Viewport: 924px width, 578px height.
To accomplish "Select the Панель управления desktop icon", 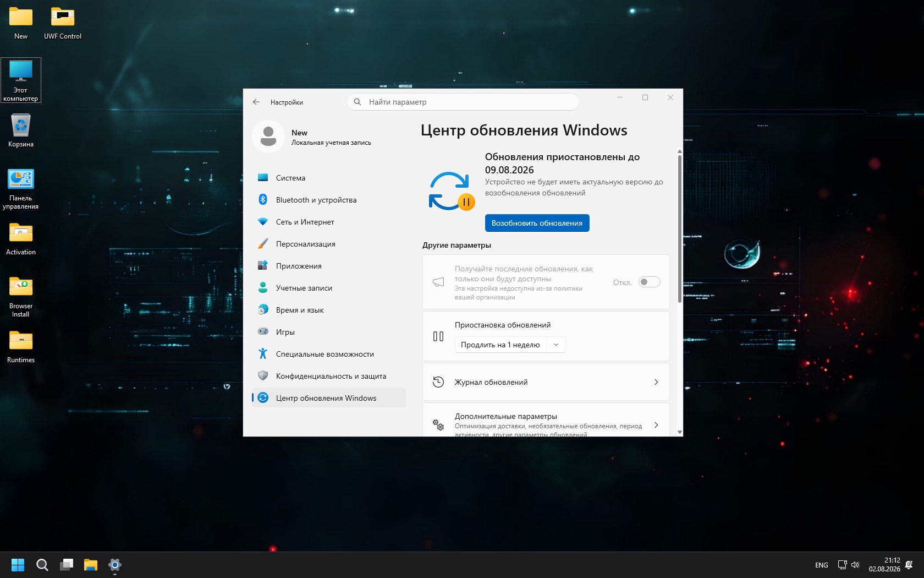I will 21,189.
